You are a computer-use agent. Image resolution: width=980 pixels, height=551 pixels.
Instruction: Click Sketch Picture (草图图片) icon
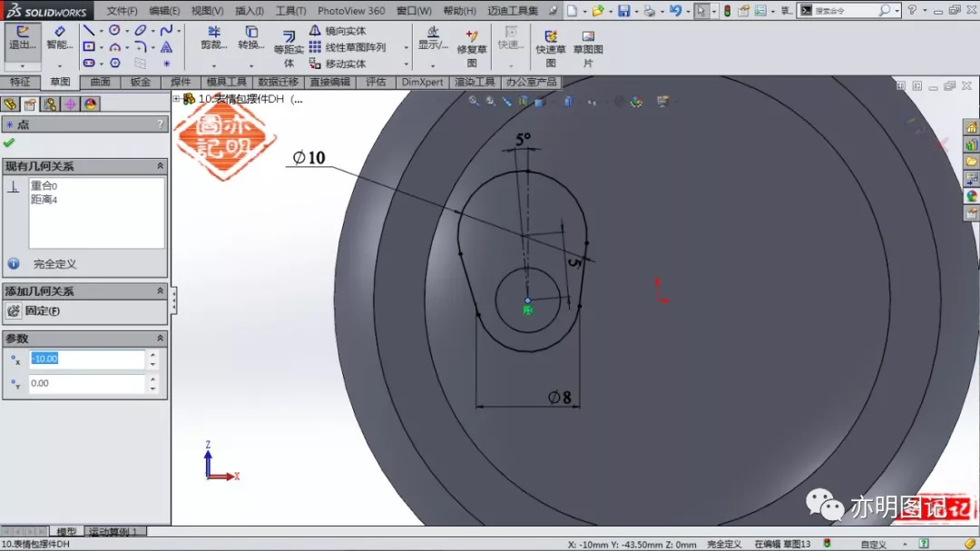click(588, 36)
